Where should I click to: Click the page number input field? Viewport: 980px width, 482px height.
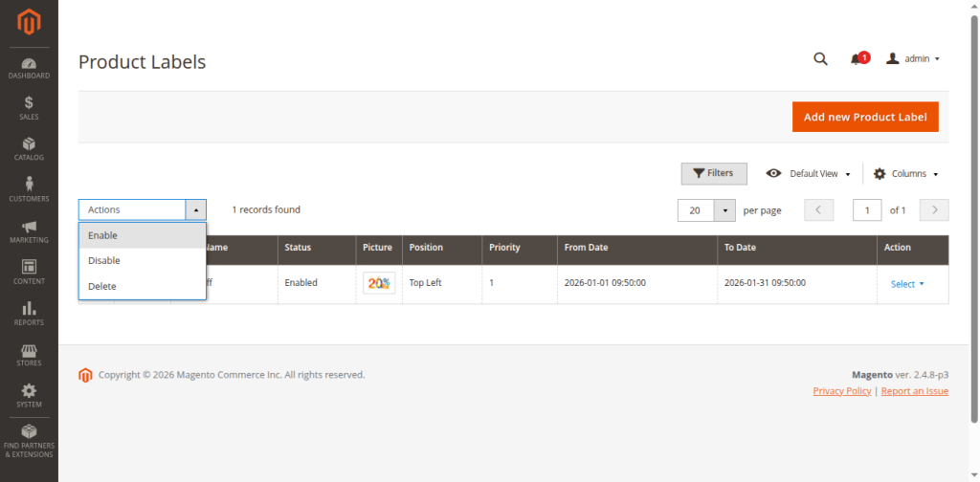pos(867,210)
